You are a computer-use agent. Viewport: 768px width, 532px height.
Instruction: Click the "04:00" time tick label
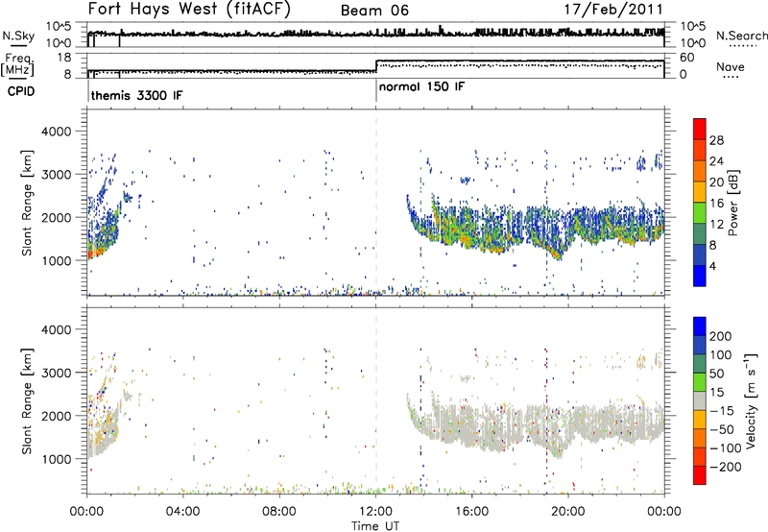click(x=183, y=512)
